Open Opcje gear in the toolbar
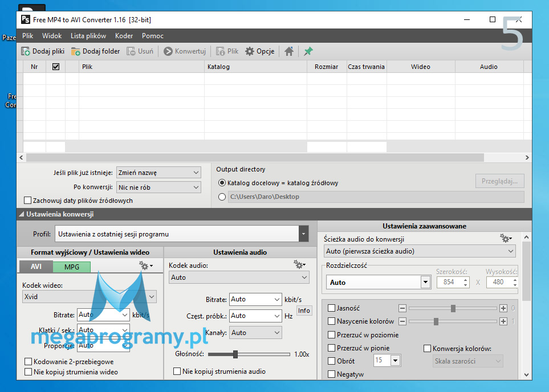This screenshot has width=549, height=392. click(249, 51)
